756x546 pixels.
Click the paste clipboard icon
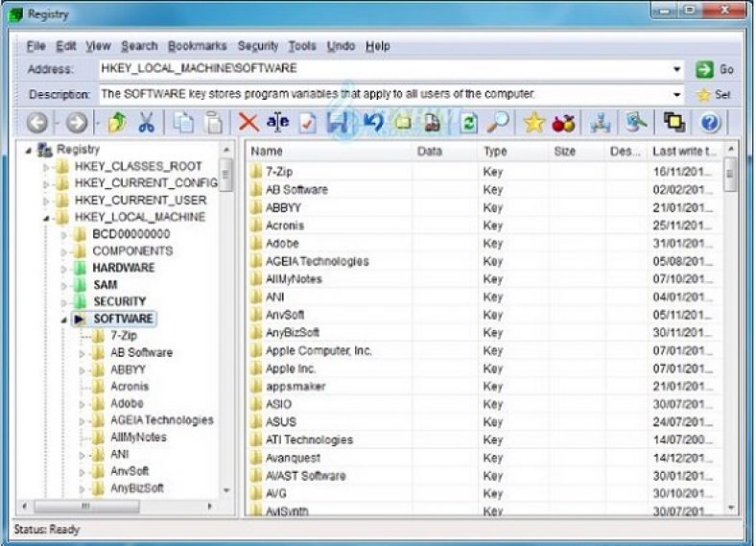pyautogui.click(x=214, y=123)
